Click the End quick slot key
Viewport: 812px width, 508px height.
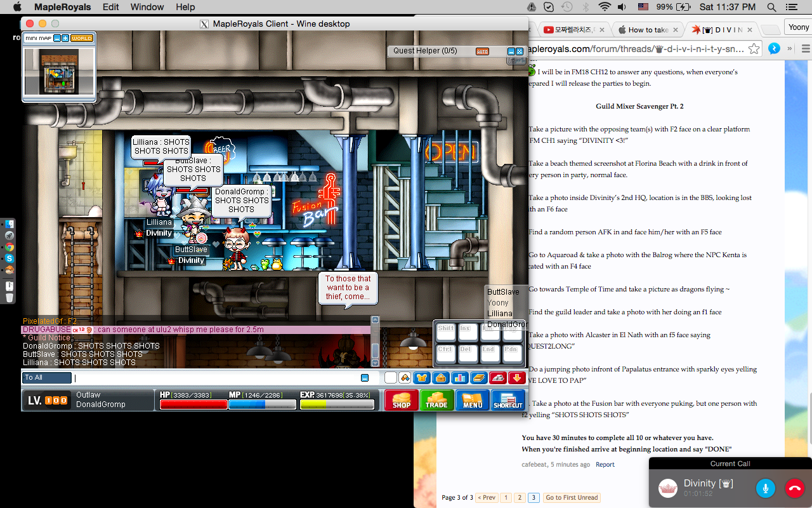489,354
